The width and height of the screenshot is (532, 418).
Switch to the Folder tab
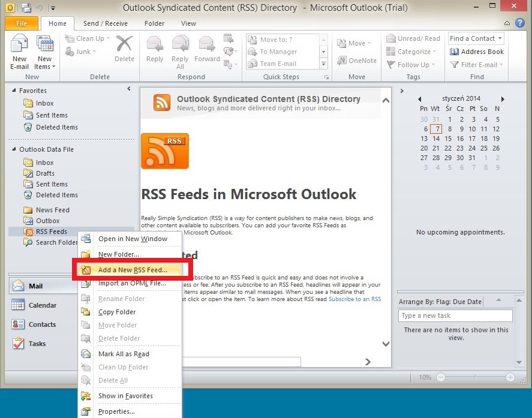(x=154, y=23)
